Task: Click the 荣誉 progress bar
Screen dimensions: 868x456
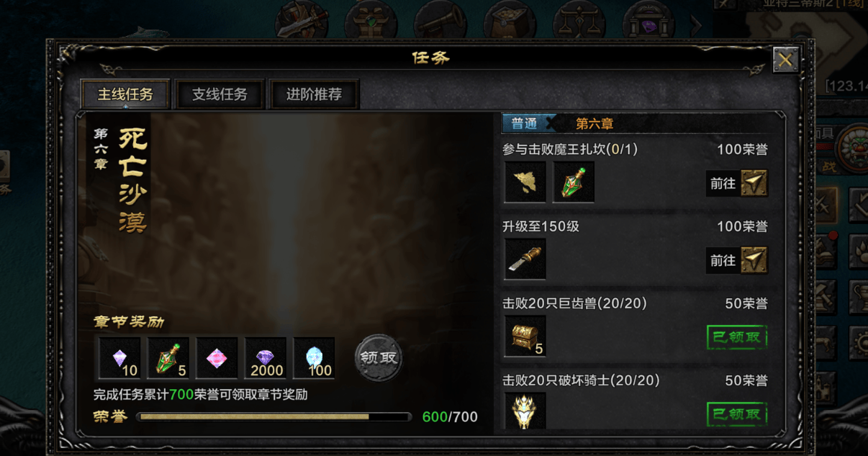Action: pyautogui.click(x=273, y=416)
